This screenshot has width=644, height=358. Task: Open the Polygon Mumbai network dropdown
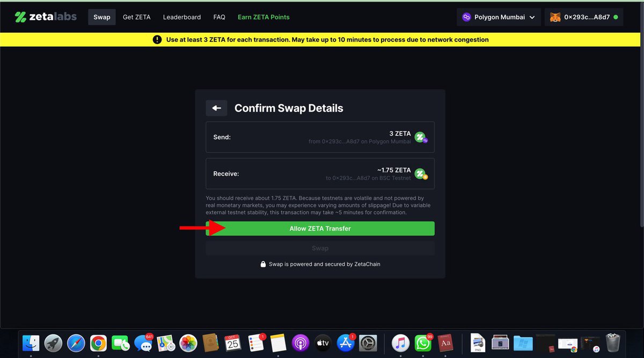[x=499, y=17]
